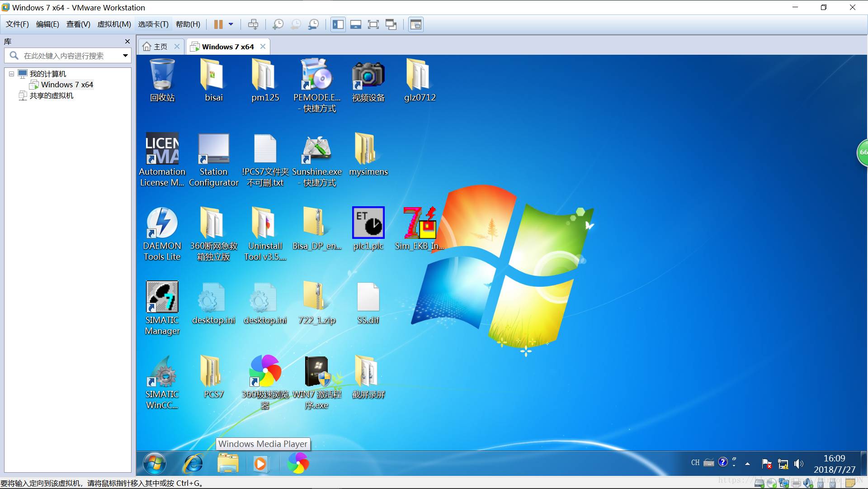Open Windows Media Player taskbar icon
The width and height of the screenshot is (868, 489).
(260, 464)
